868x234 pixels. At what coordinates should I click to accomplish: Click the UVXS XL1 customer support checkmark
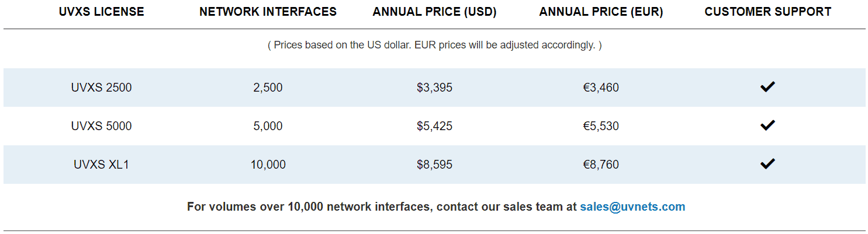767,164
